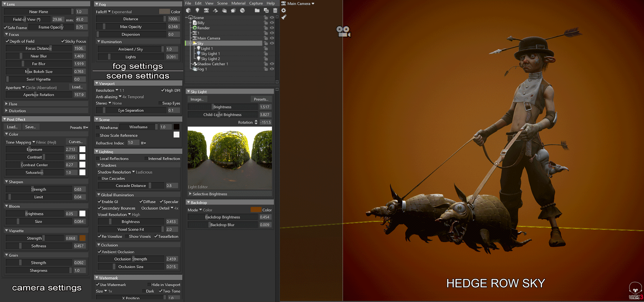Expand the Flare section

tap(7, 104)
